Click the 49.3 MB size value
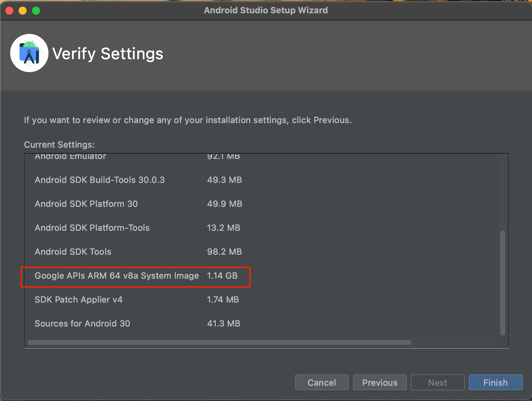This screenshot has width=532, height=401. (224, 180)
